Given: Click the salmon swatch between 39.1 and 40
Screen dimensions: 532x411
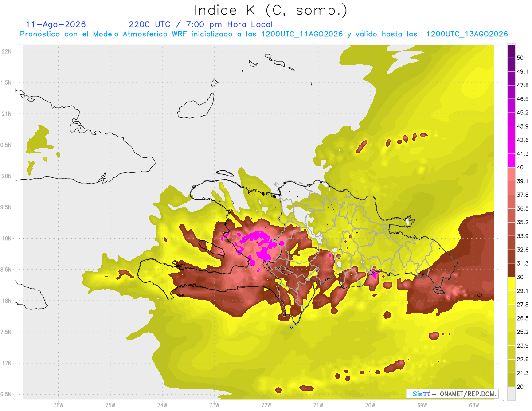Looking at the screenshot, I should (511, 174).
